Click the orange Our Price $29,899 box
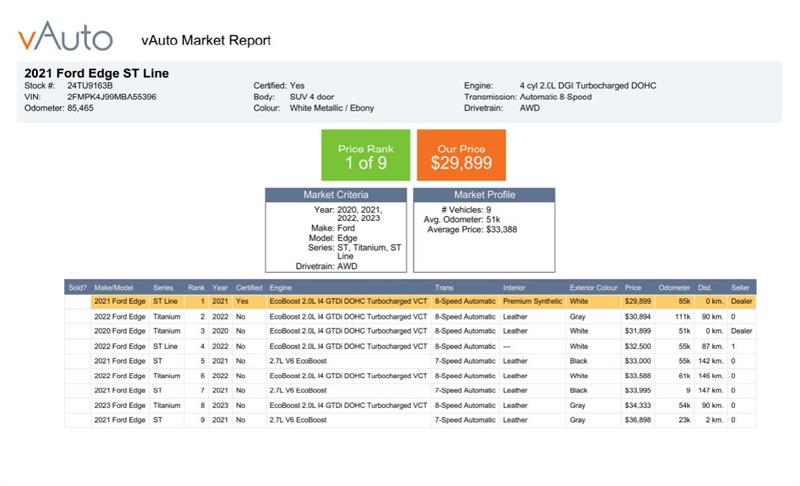This screenshot has width=800, height=486. tap(461, 155)
